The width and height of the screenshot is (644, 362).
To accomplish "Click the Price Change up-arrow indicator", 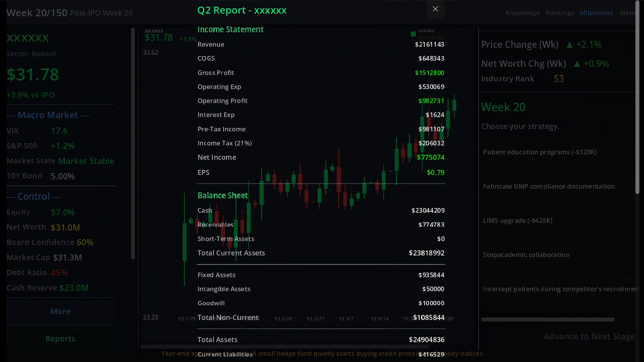I will click(x=570, y=45).
